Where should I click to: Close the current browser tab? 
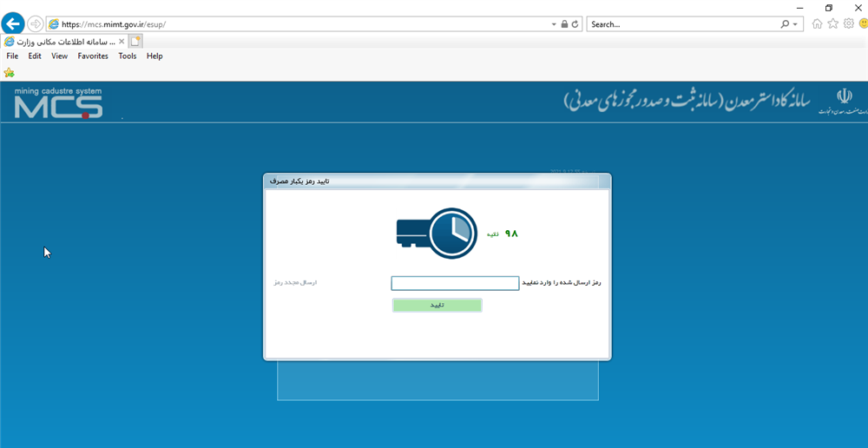(122, 41)
